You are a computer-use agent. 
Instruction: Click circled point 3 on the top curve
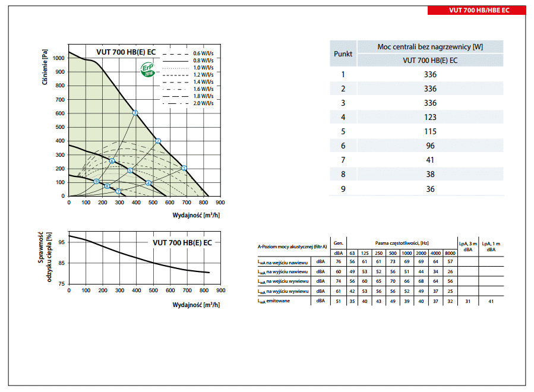135,112
